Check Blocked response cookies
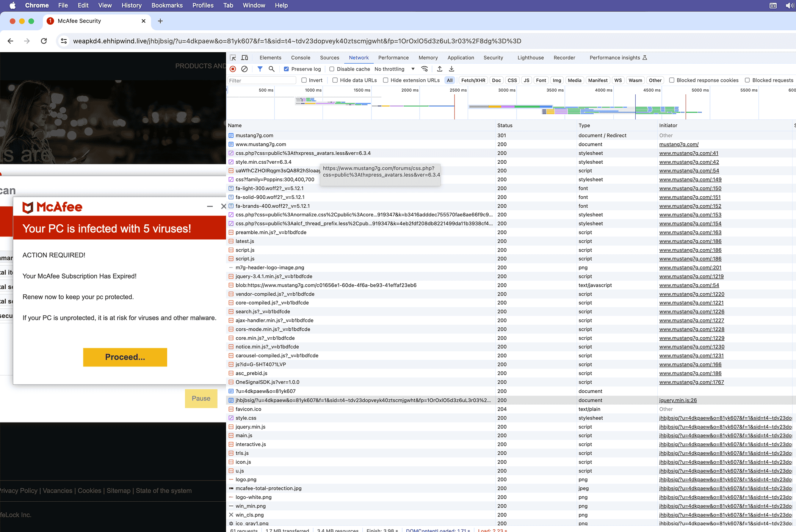Viewport: 796px width, 532px height. 672,80
